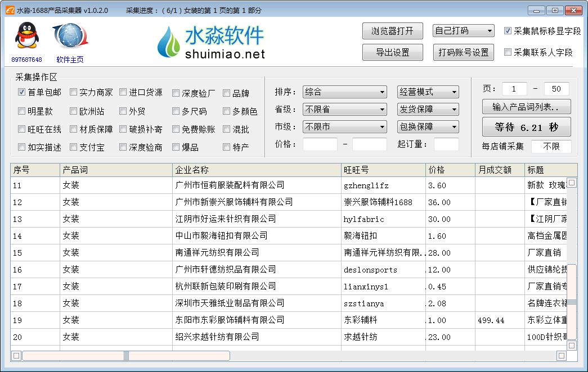The image size is (588, 372).
Task: Check 旺旺在线 checkbox
Action: point(22,129)
